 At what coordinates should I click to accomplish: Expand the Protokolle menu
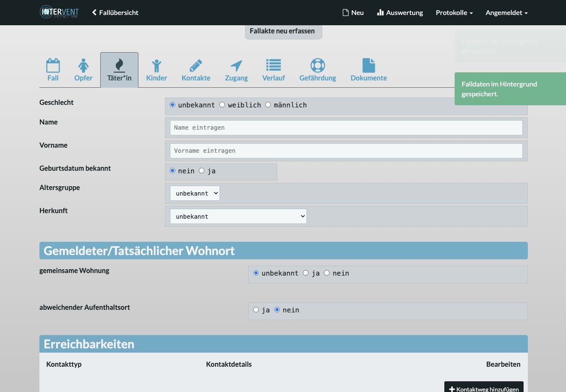[x=454, y=12]
